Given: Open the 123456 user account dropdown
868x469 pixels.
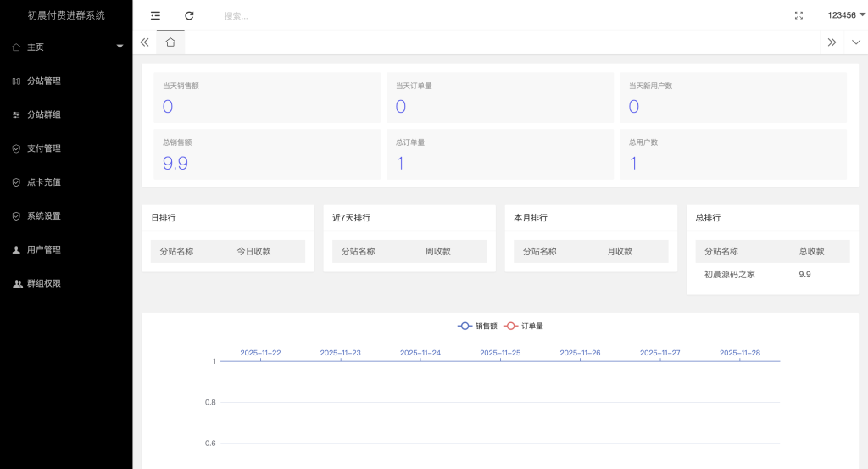Looking at the screenshot, I should [x=847, y=15].
